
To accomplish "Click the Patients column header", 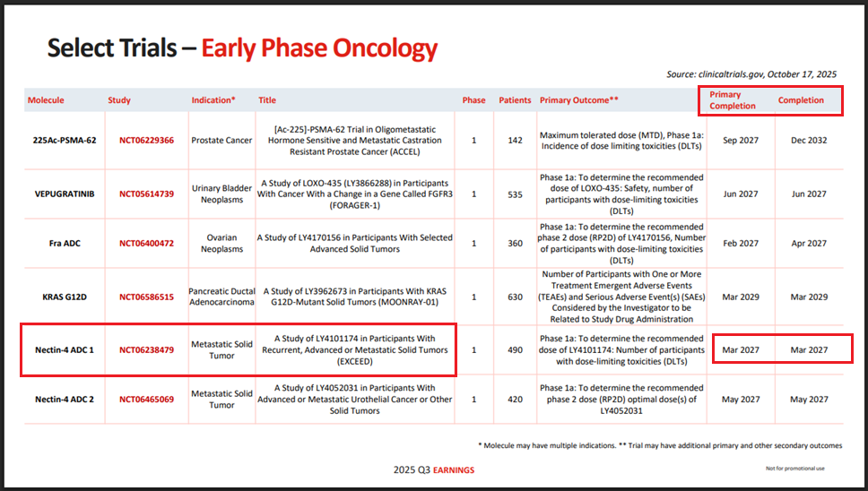I will (515, 100).
